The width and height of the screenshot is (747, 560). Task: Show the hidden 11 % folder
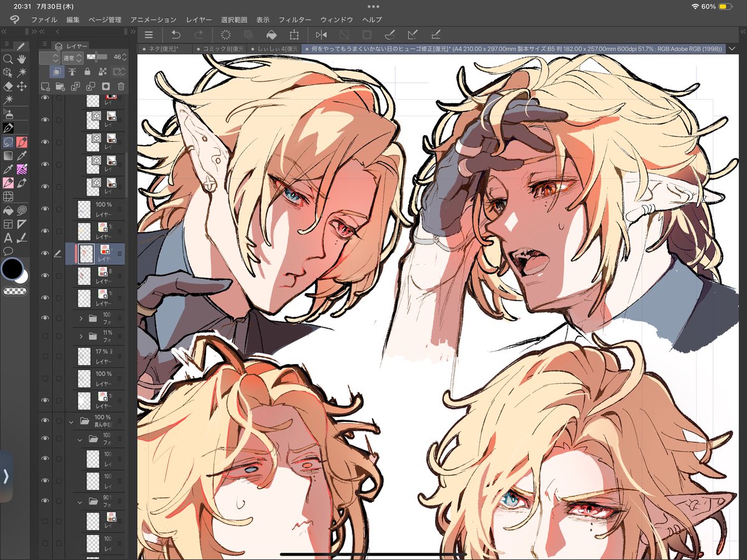click(45, 336)
